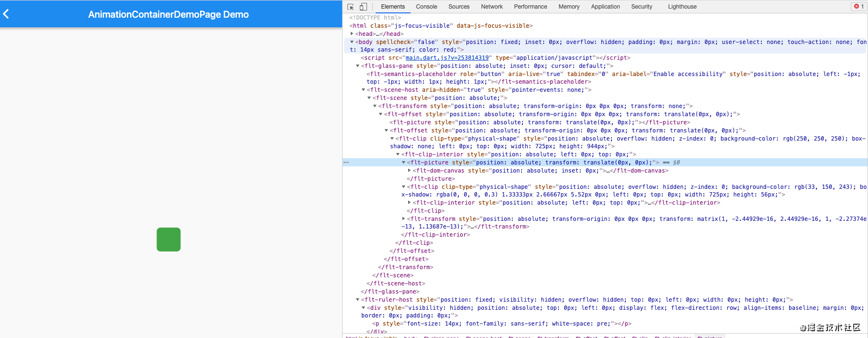
Task: Click the AnimationContainerDemoPage Demo title
Action: click(x=168, y=14)
